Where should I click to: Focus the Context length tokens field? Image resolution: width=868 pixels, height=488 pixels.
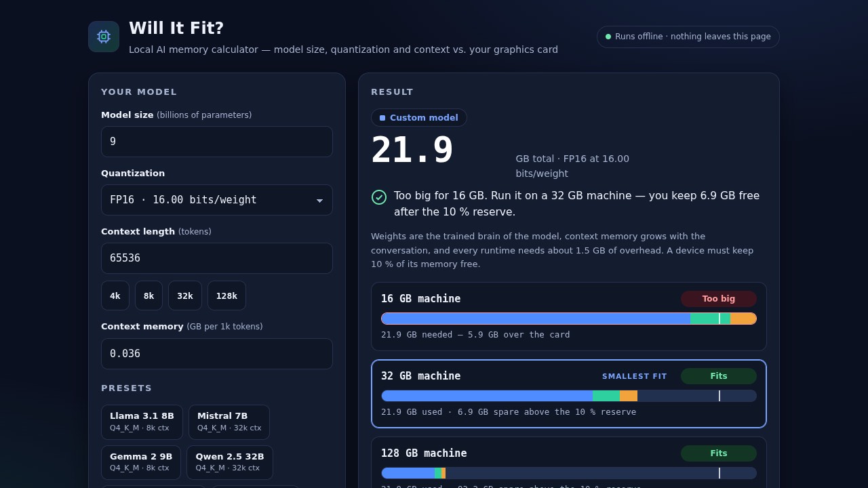(217, 258)
